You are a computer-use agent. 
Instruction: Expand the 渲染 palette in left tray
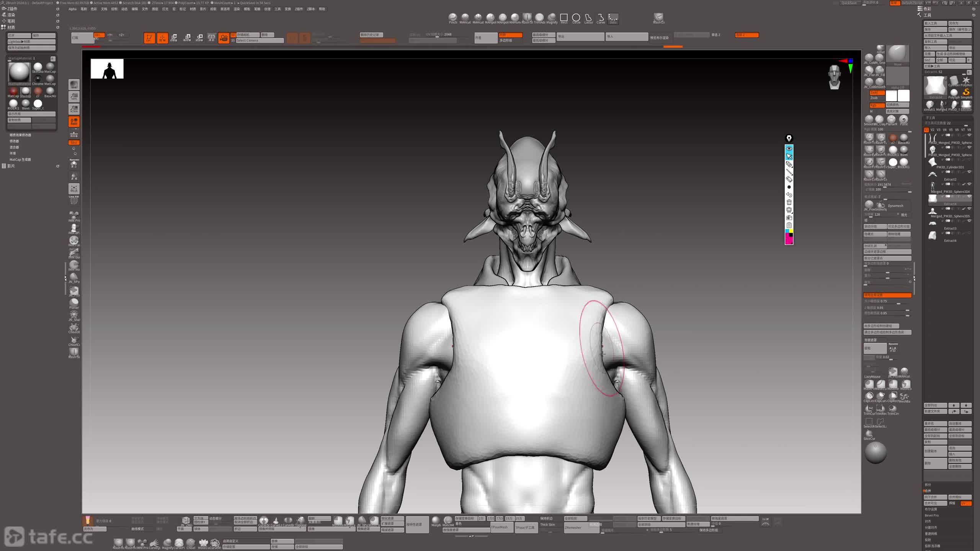(11, 15)
